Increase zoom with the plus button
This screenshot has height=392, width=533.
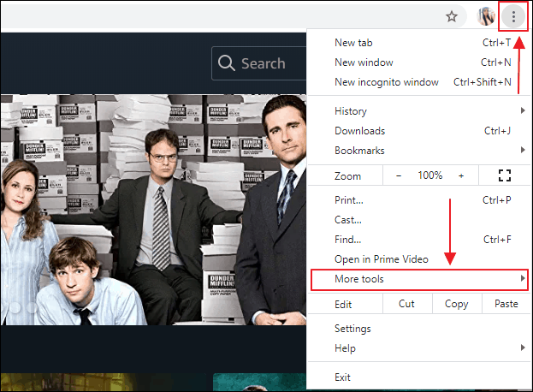tap(461, 175)
